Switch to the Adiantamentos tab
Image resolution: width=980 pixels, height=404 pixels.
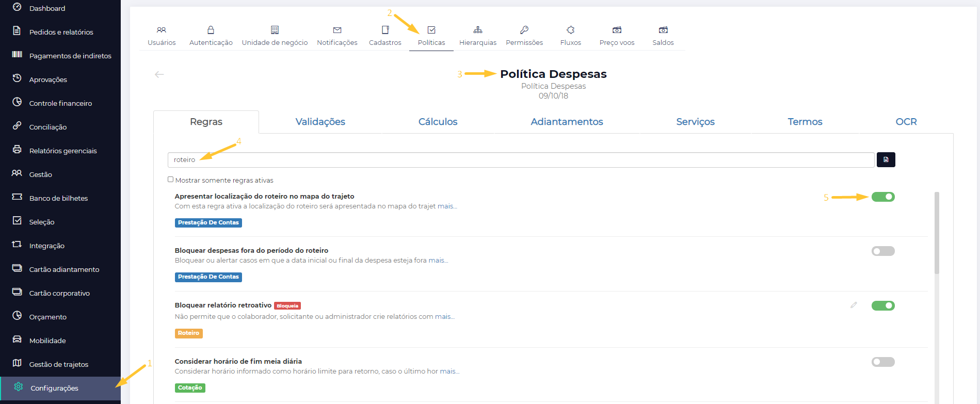coord(567,122)
